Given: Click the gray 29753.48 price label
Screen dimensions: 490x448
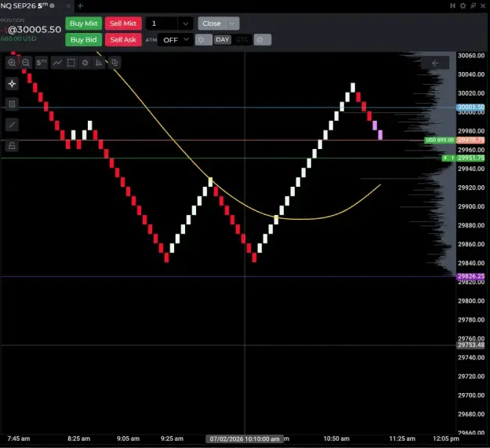Looking at the screenshot, I should click(x=471, y=345).
